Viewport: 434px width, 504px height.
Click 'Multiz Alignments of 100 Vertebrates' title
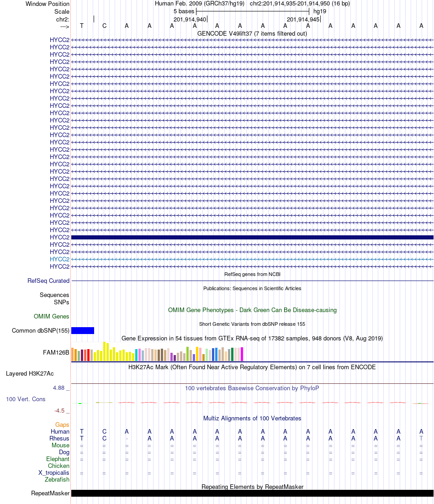252,418
